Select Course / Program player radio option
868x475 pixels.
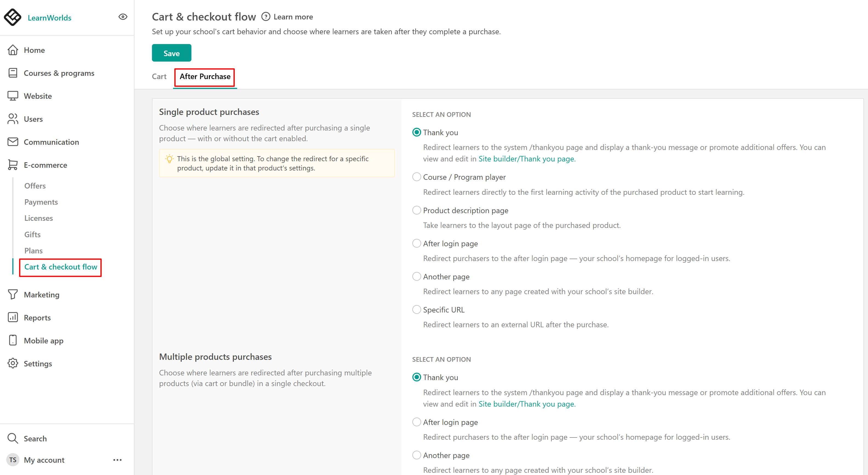pos(416,177)
